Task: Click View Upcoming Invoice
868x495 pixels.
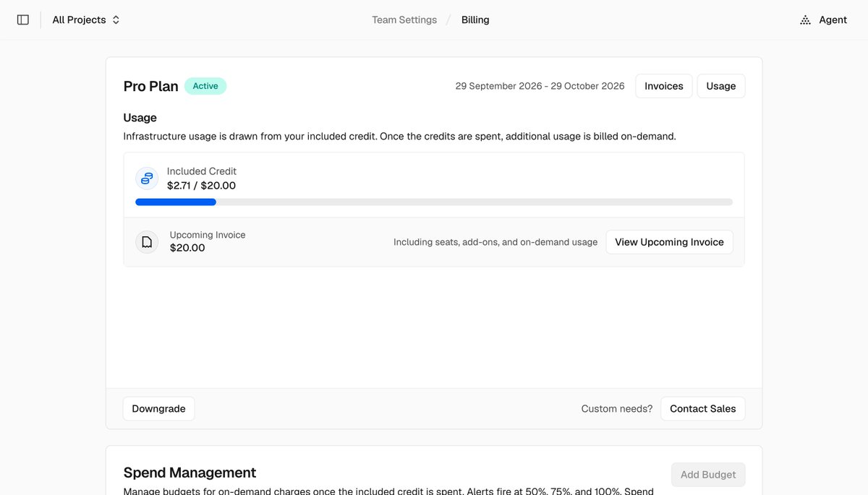Action: click(669, 242)
